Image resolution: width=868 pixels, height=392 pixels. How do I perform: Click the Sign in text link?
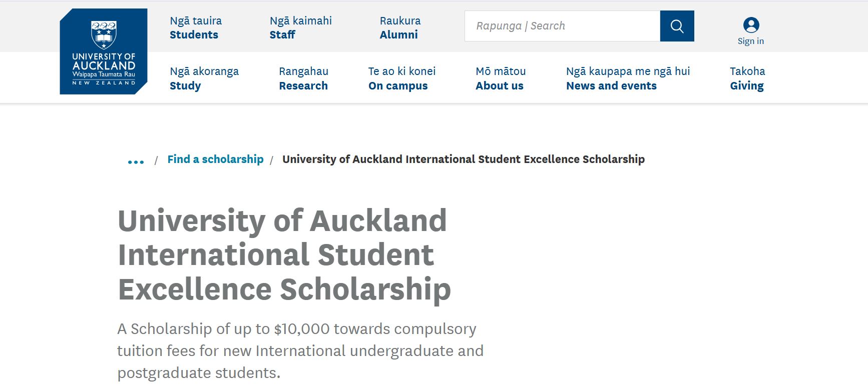coord(751,41)
